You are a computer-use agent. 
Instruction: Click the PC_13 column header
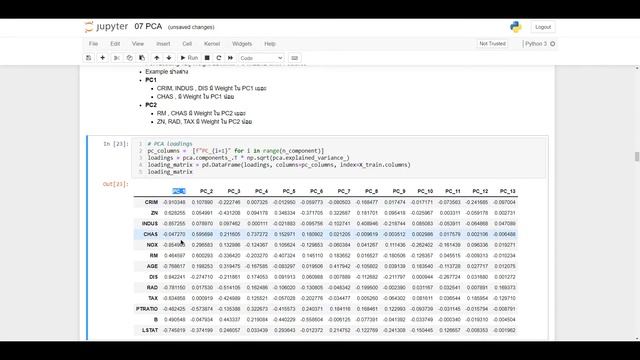coord(507,191)
